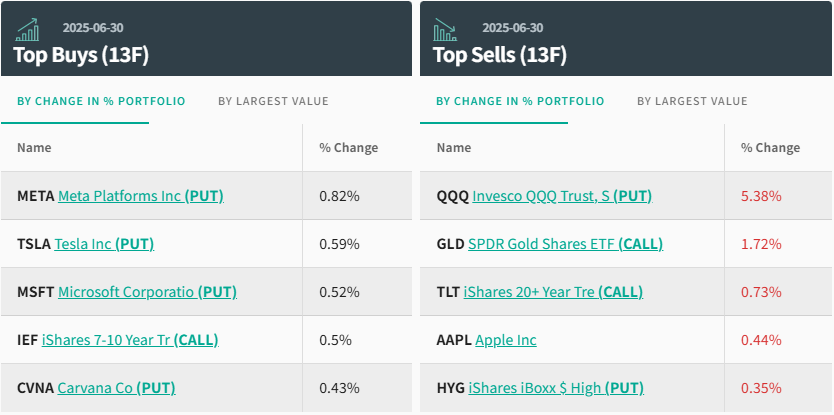Open Invesco QQQ Trust (PUT) link

562,196
